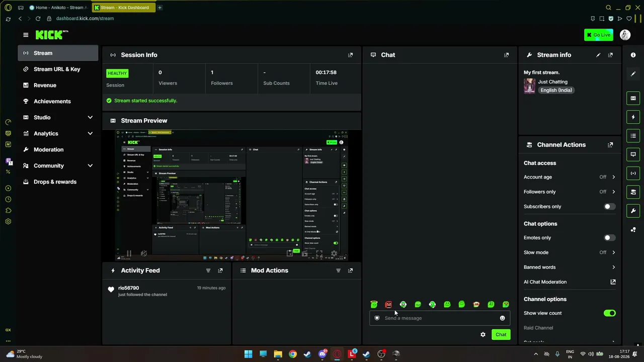Open Activity Feed filter options

(x=208, y=270)
